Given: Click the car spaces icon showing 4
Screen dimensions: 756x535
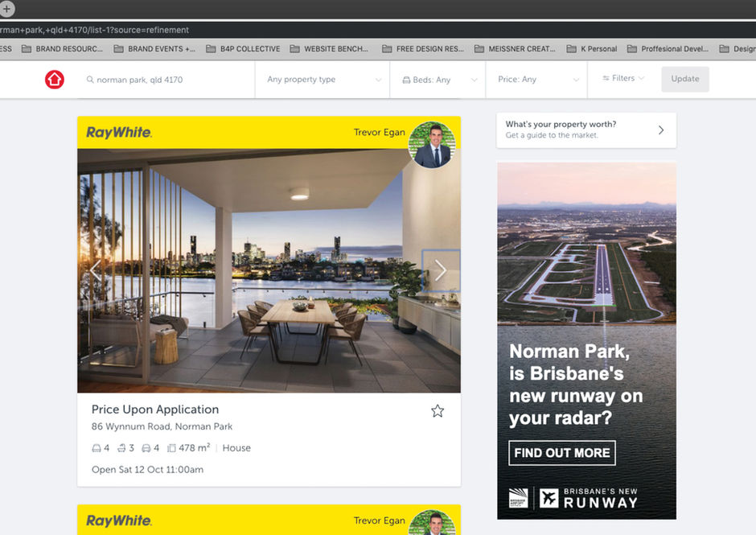Looking at the screenshot, I should 146,448.
